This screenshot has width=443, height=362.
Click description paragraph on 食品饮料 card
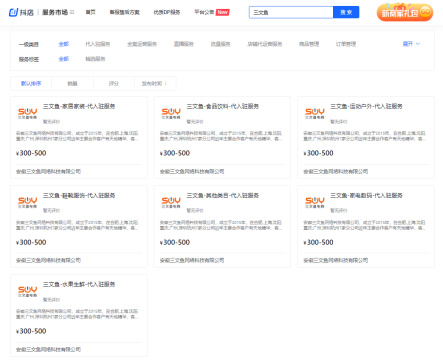[x=221, y=136]
